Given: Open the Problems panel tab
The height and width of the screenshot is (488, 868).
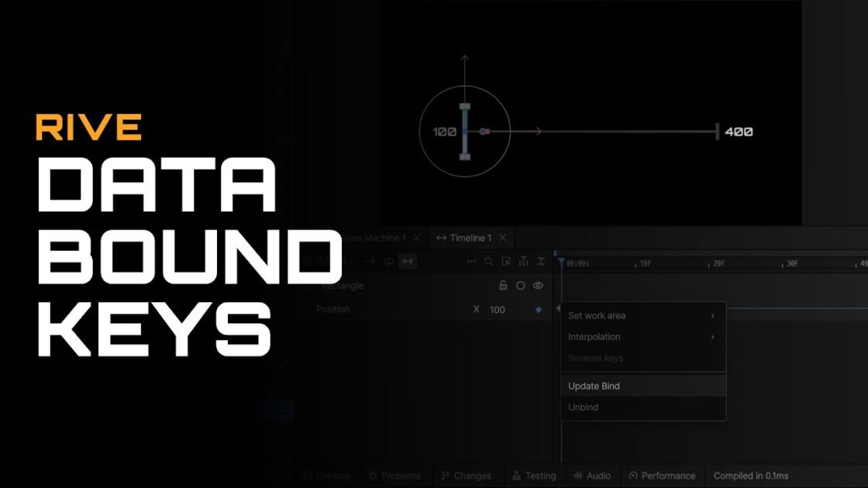Looking at the screenshot, I should (394, 476).
